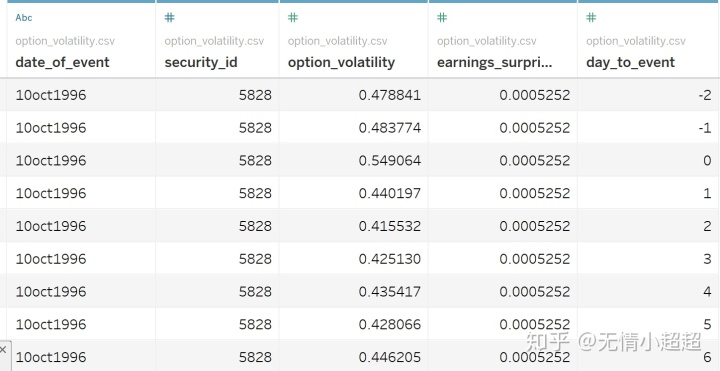Click option_volatility.csv source label above day_to_event

coord(636,41)
